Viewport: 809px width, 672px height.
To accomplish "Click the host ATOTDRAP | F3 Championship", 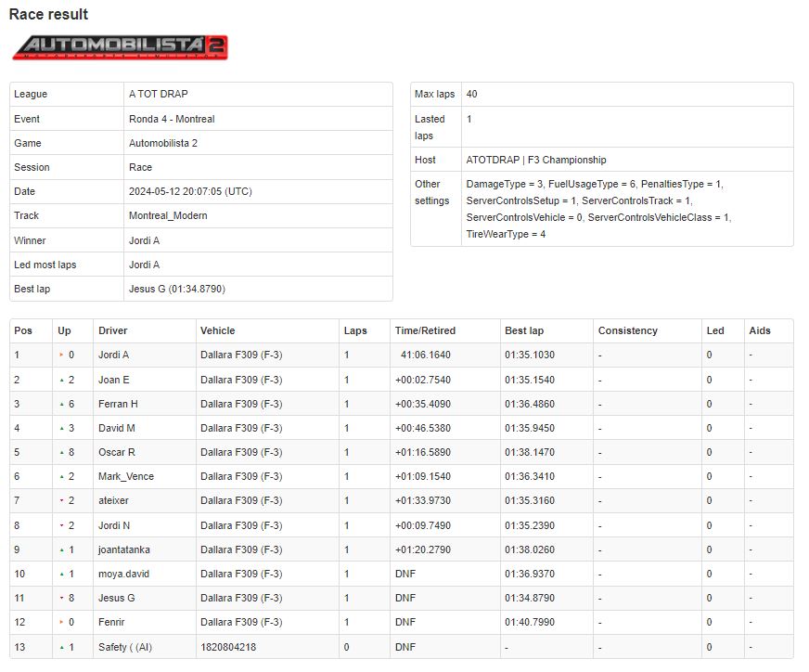I will pyautogui.click(x=536, y=160).
